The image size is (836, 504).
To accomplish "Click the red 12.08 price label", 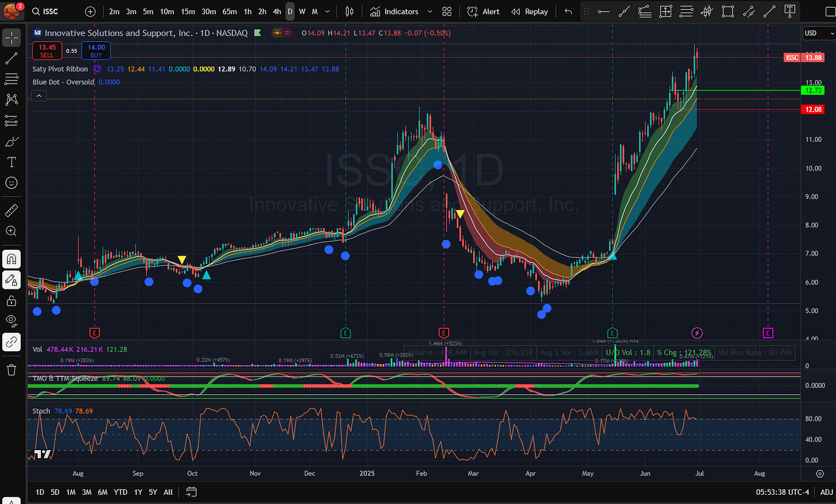I will [x=813, y=109].
